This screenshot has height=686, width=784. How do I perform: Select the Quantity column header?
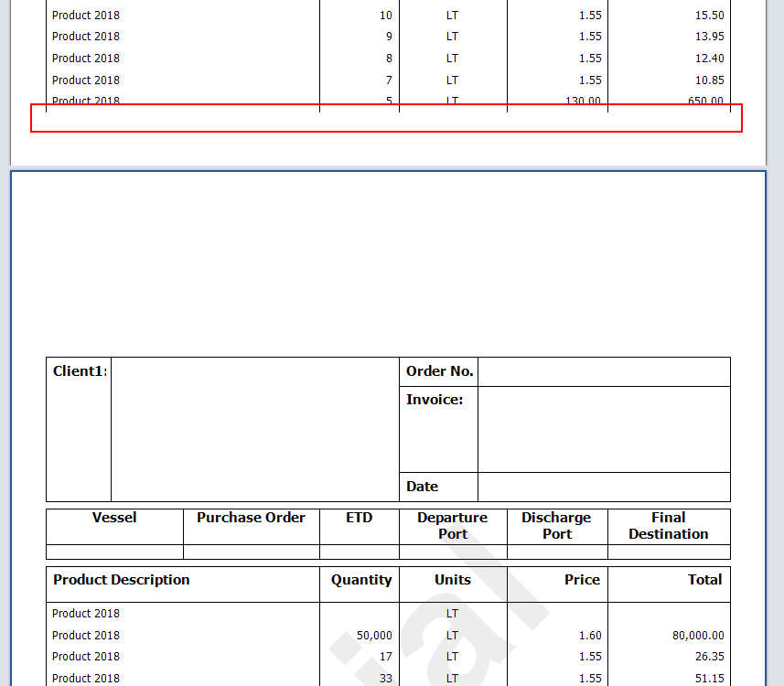(361, 580)
